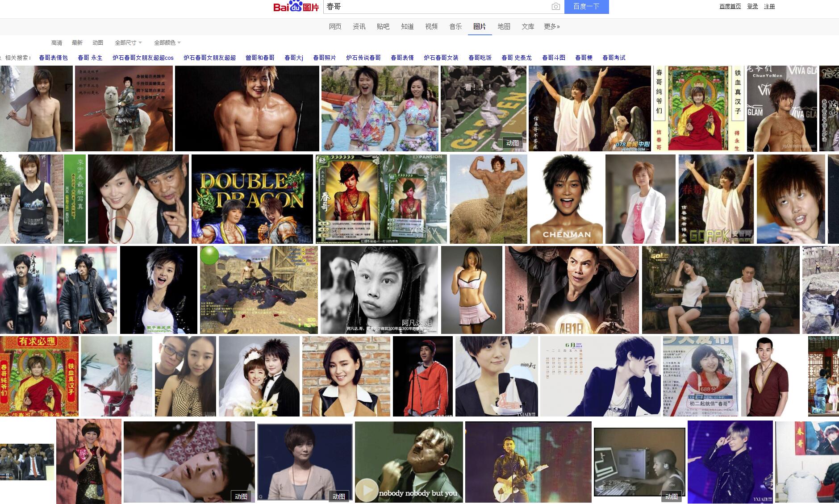This screenshot has height=504, width=839.
Task: Switch to the 音乐 tab
Action: point(455,26)
